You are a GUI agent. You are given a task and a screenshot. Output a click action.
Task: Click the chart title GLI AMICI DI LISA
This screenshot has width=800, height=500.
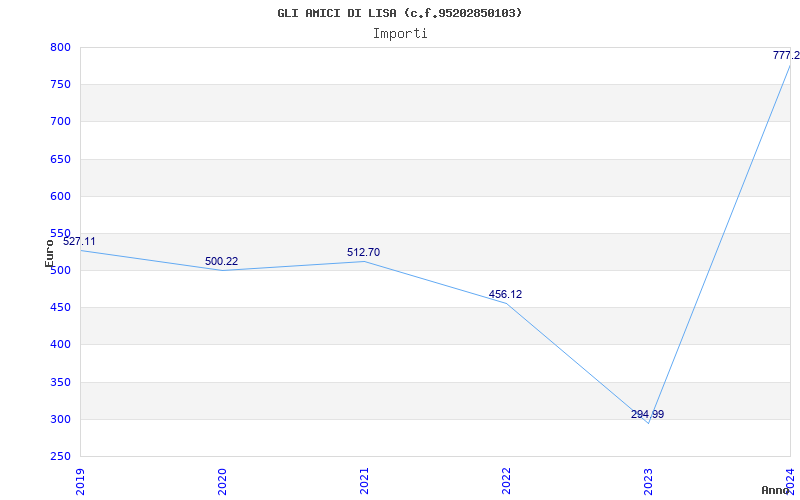[x=399, y=13]
